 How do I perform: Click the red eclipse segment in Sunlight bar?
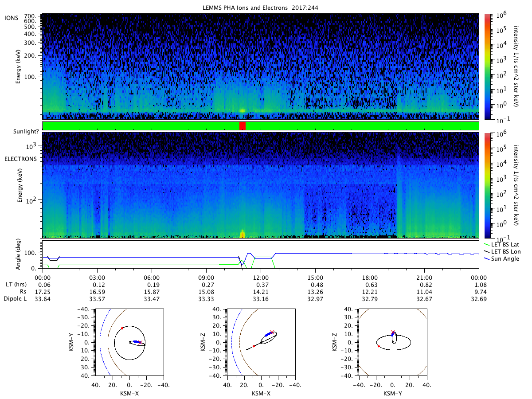pyautogui.click(x=242, y=126)
